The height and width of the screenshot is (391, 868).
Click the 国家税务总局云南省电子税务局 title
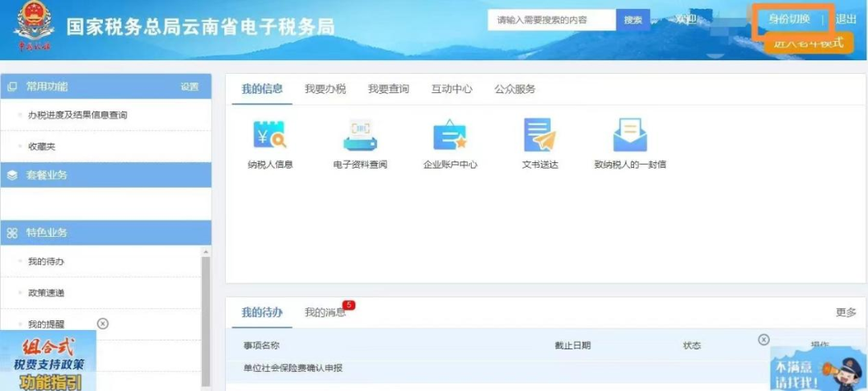tap(200, 26)
